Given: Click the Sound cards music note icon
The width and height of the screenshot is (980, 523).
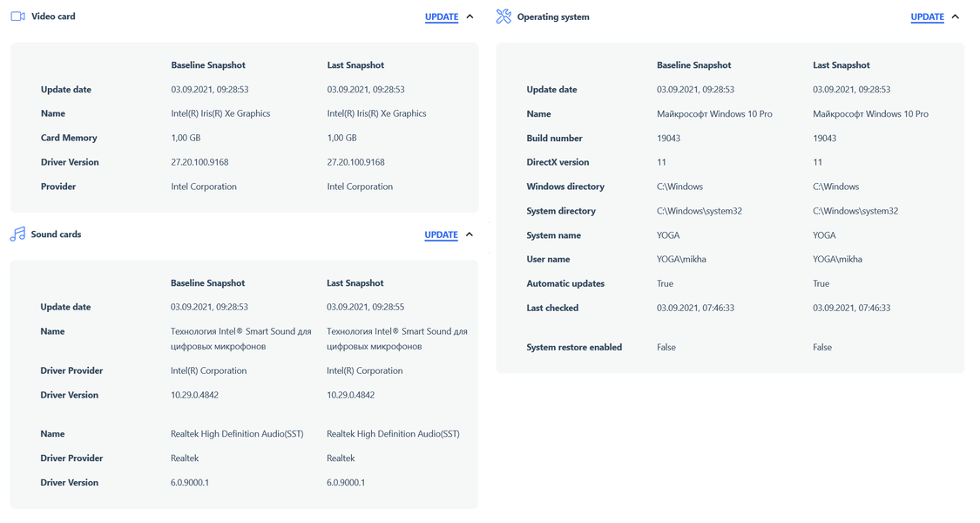Looking at the screenshot, I should click(x=17, y=234).
